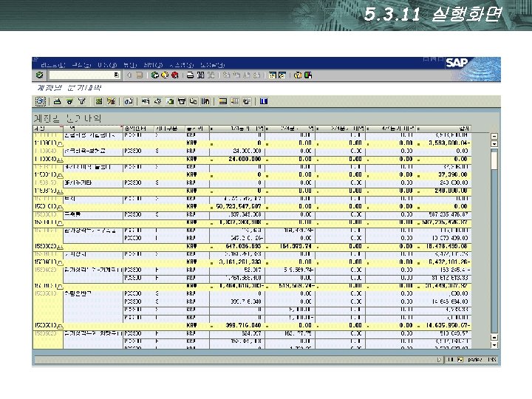
Task: Click the Sort ascending icon
Action: point(58,101)
